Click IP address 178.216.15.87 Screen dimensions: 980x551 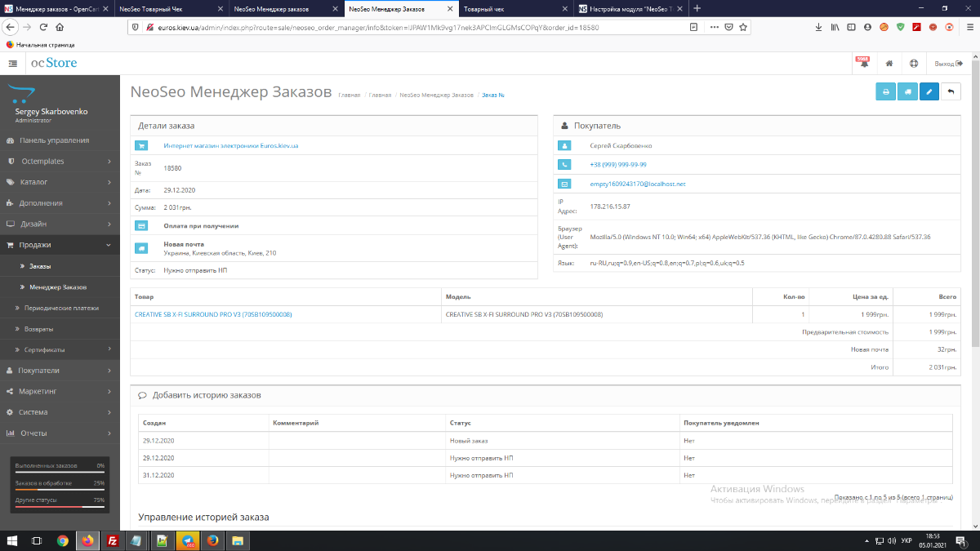pyautogui.click(x=609, y=206)
